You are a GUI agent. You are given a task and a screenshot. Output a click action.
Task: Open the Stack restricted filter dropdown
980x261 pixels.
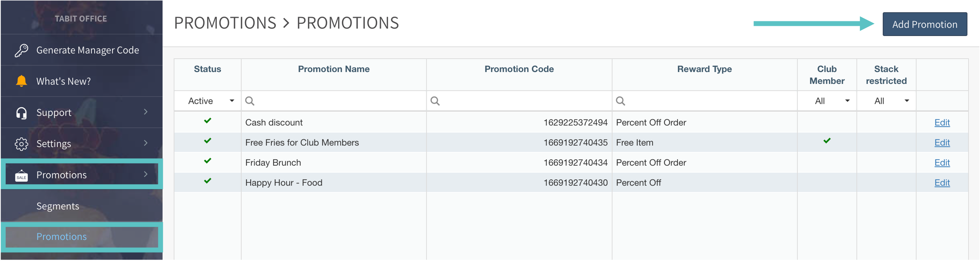click(x=907, y=101)
